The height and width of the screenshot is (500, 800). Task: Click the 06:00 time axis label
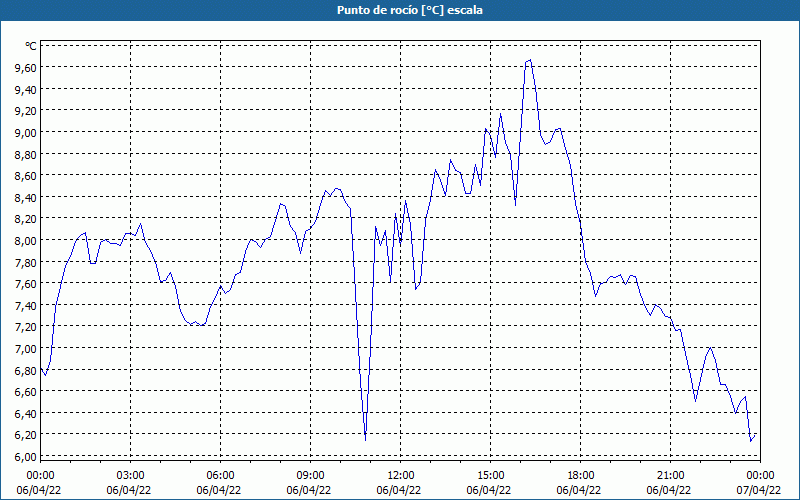click(x=220, y=476)
